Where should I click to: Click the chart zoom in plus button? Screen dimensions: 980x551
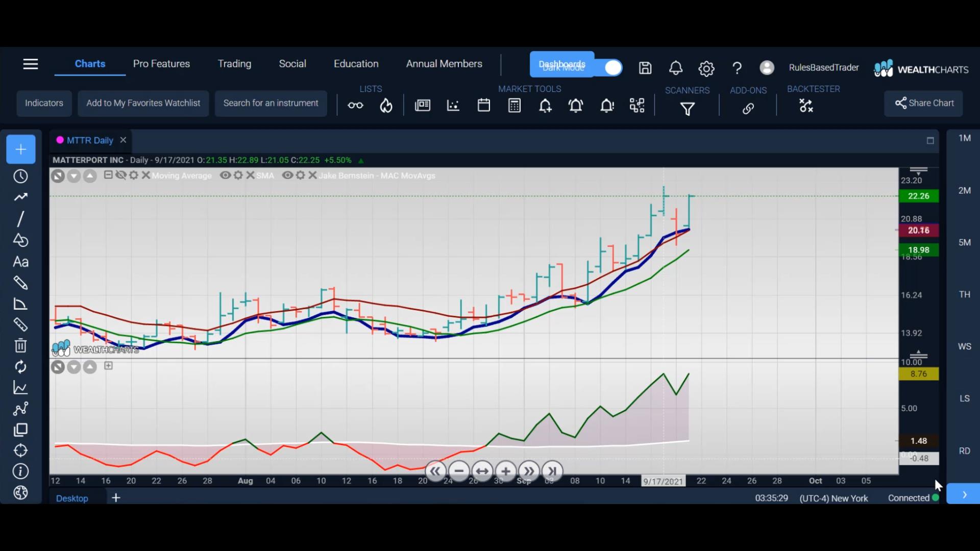[506, 471]
